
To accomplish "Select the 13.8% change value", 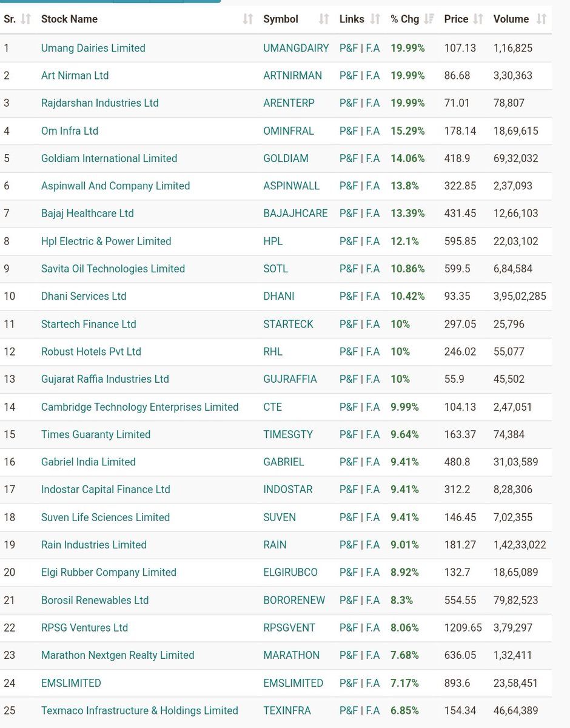I will pos(404,186).
